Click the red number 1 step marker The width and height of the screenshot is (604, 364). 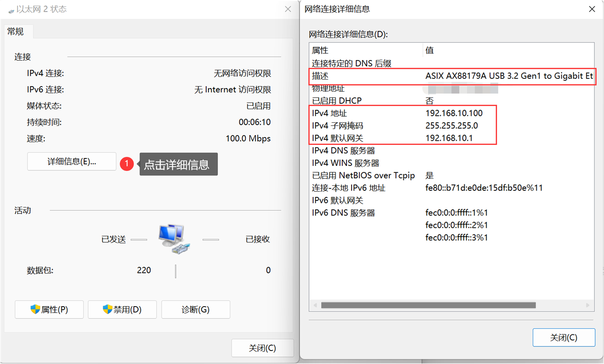coord(126,164)
